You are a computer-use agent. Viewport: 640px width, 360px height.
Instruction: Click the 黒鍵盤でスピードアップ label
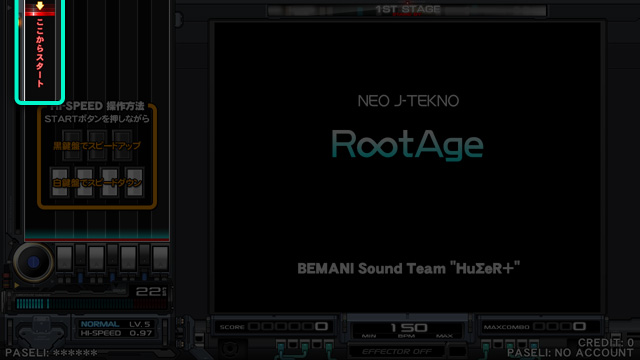(97, 146)
